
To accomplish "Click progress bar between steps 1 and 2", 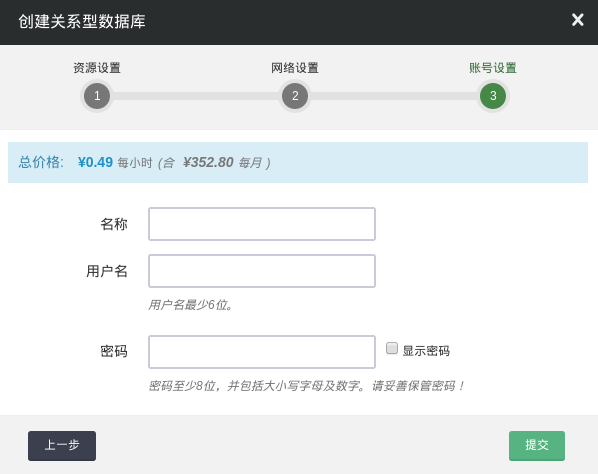I will click(x=196, y=96).
